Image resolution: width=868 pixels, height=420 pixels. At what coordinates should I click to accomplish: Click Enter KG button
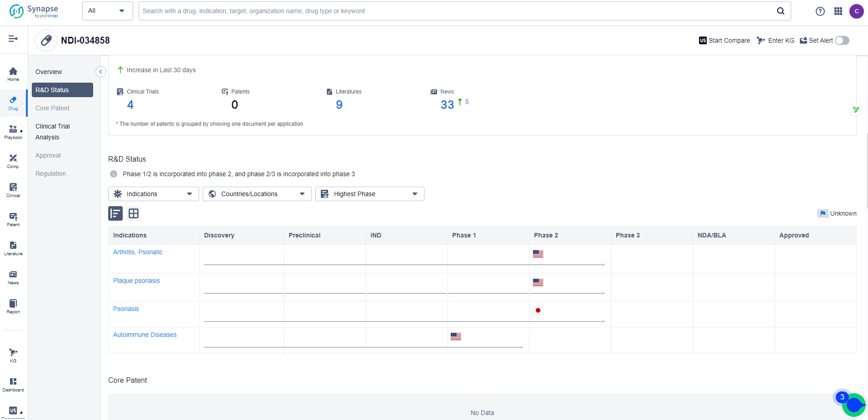pyautogui.click(x=775, y=40)
